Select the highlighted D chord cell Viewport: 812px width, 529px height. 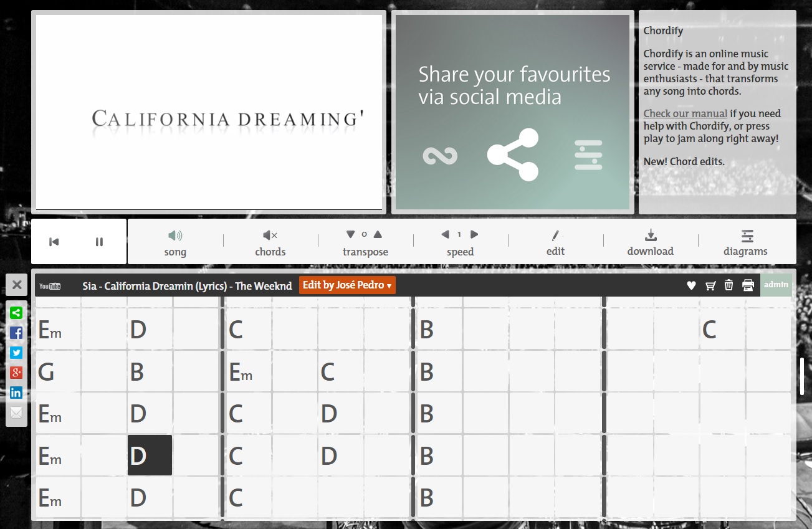tap(150, 455)
